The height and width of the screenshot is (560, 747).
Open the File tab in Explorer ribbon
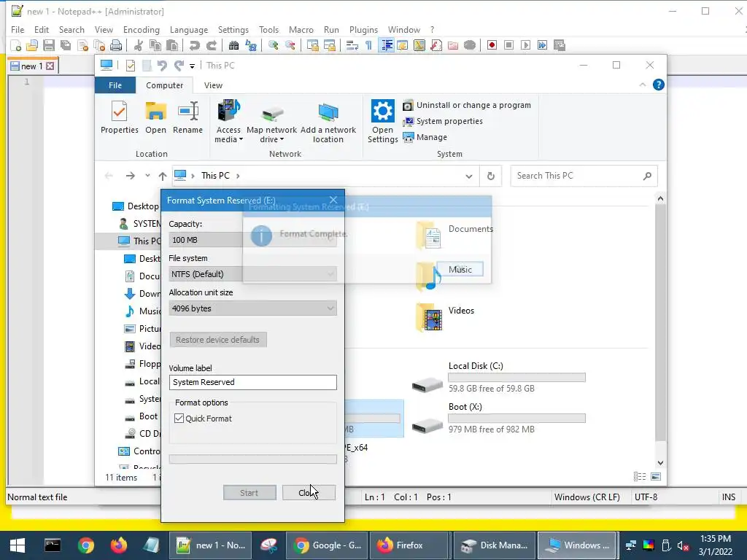point(115,85)
